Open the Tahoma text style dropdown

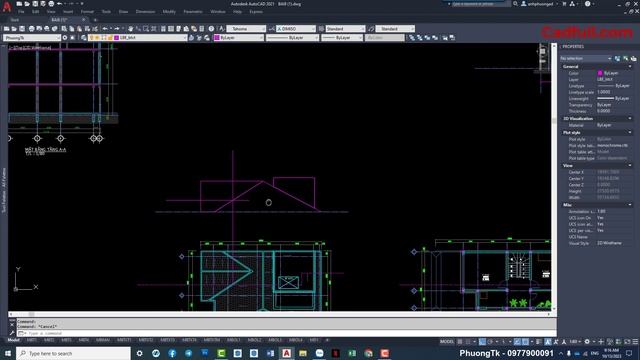(x=246, y=29)
